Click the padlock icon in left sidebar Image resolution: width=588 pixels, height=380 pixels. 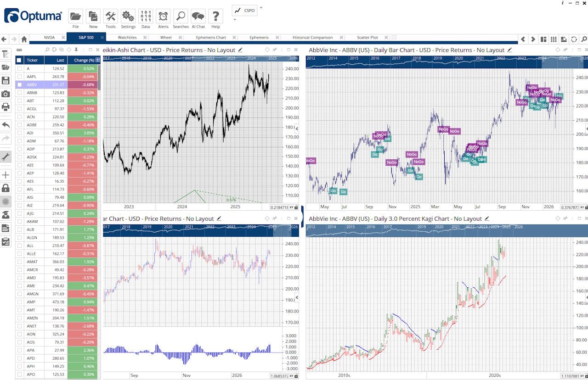6,188
